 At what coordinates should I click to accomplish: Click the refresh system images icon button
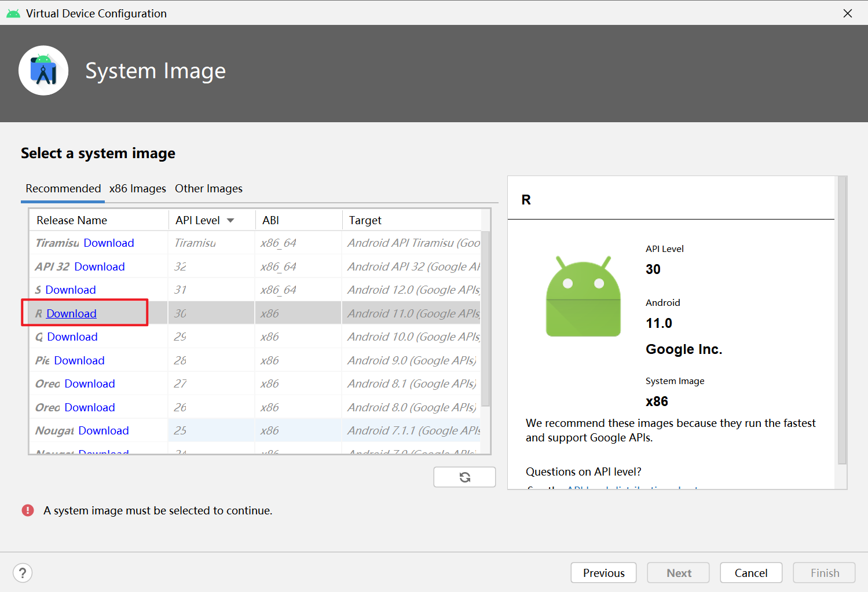[x=464, y=477]
